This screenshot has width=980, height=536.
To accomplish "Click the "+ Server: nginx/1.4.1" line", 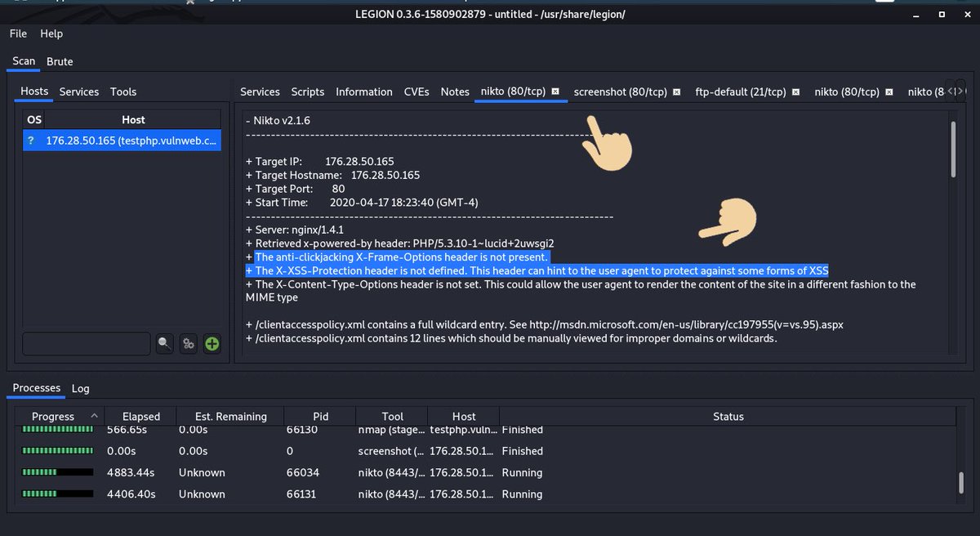I will (x=294, y=230).
